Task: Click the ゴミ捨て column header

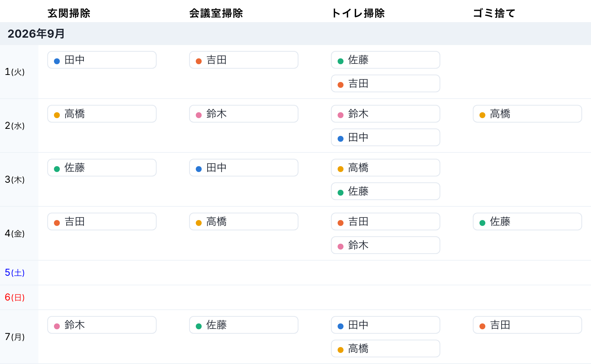Action: point(494,13)
